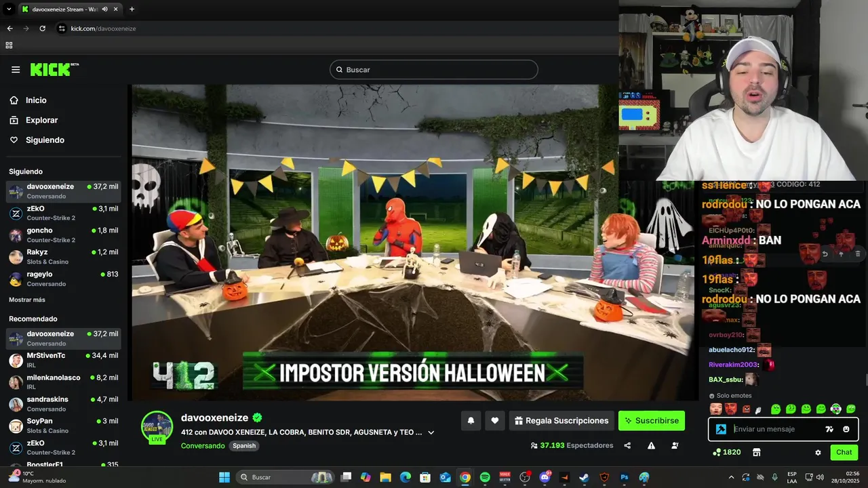Click the moderator hammer badge icon
The image size is (868, 488).
click(x=722, y=429)
